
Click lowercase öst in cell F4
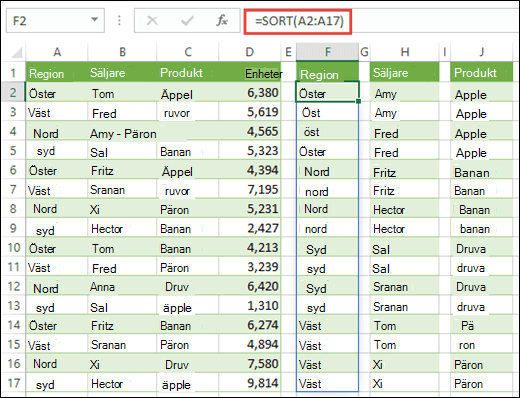[x=311, y=132]
